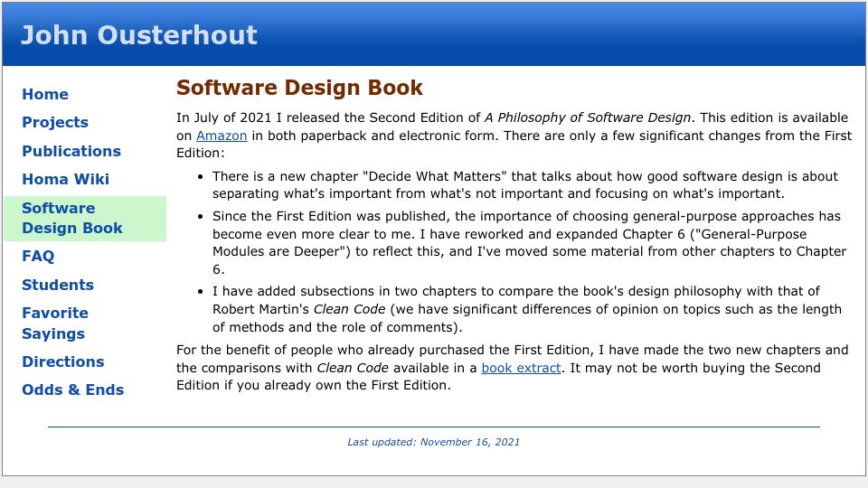Image resolution: width=868 pixels, height=488 pixels.
Task: Open the Directions page
Action: pyautogui.click(x=63, y=361)
